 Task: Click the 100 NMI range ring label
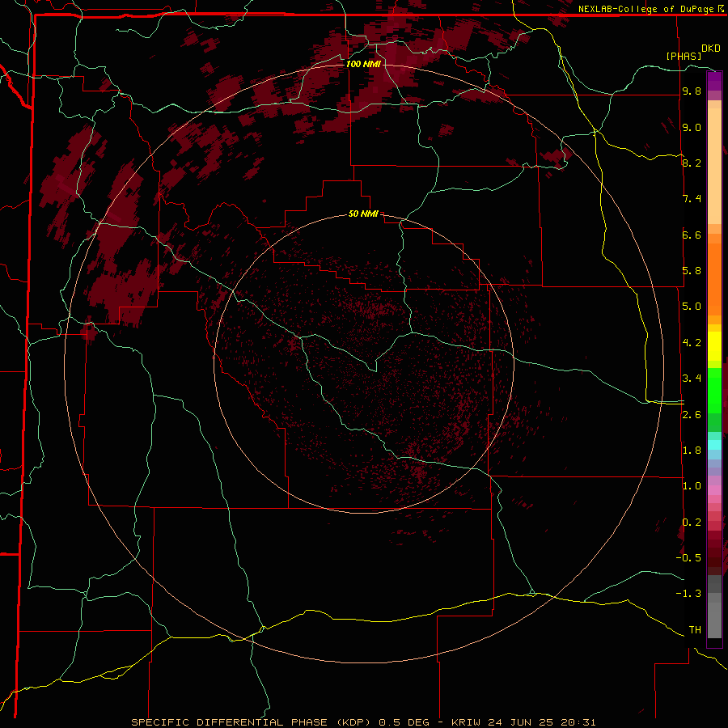(x=363, y=64)
